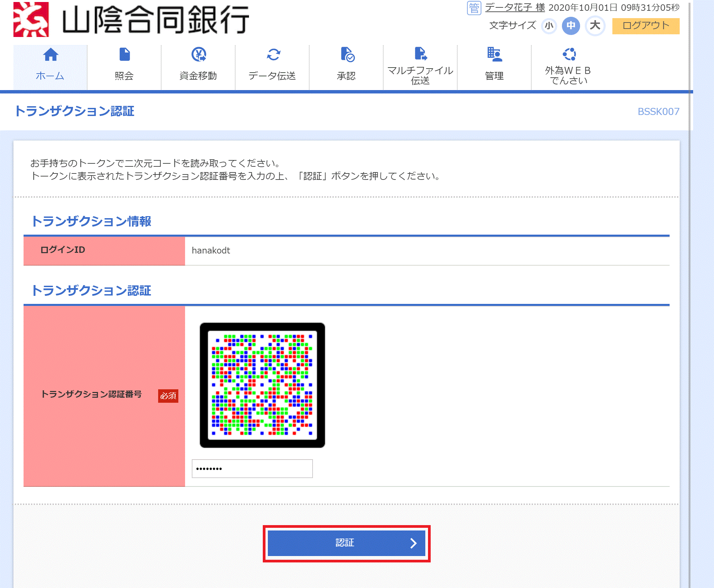This screenshot has width=714, height=588.
Task: Click the トランザクション認証番号 label
Action: click(x=91, y=394)
